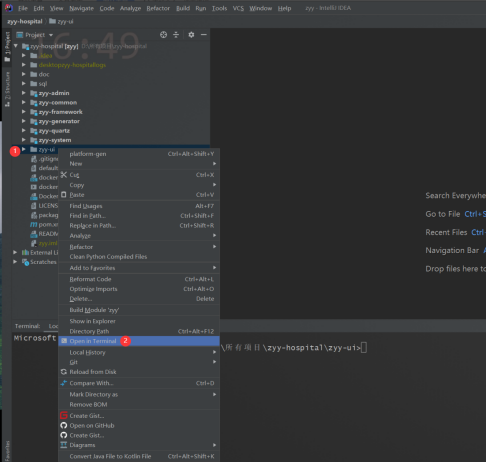Open the Navigate menu

click(x=81, y=8)
